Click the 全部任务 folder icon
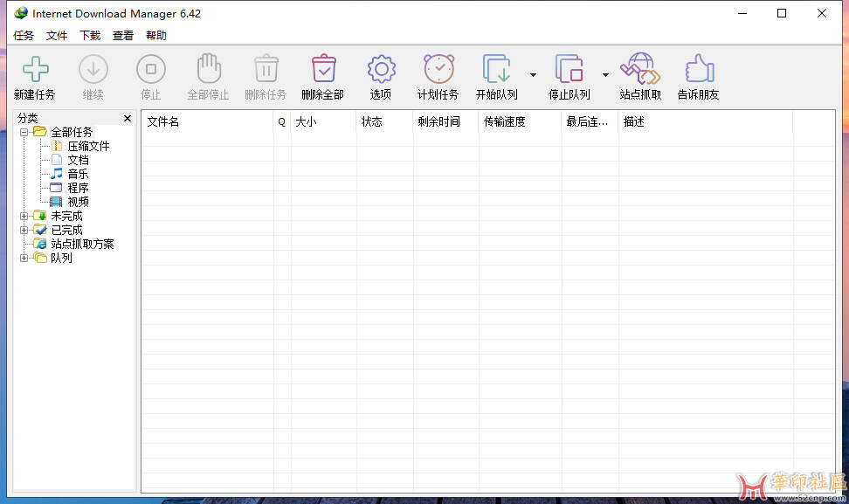This screenshot has height=504, width=849. coord(39,132)
